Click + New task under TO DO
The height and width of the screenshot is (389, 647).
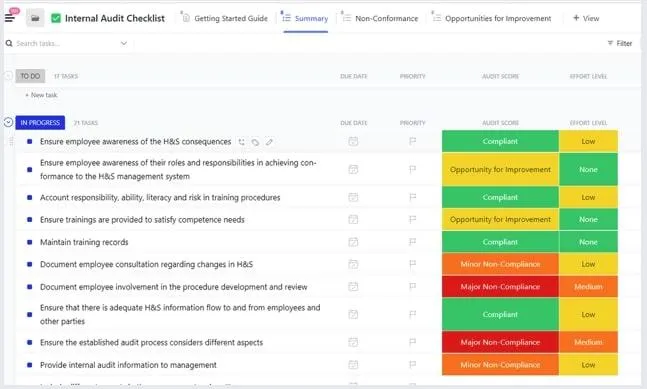(x=41, y=95)
